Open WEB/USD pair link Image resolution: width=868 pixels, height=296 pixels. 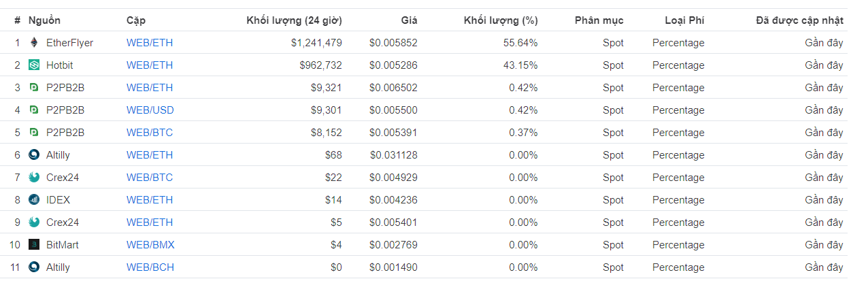[x=150, y=110]
